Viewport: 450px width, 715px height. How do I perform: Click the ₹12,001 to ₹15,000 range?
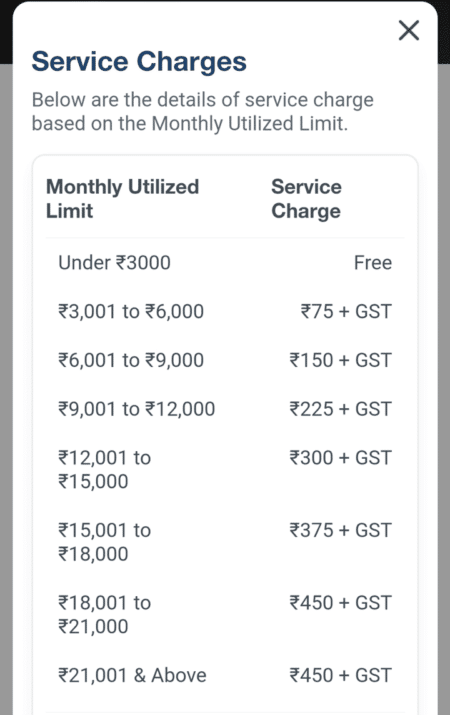coord(104,470)
